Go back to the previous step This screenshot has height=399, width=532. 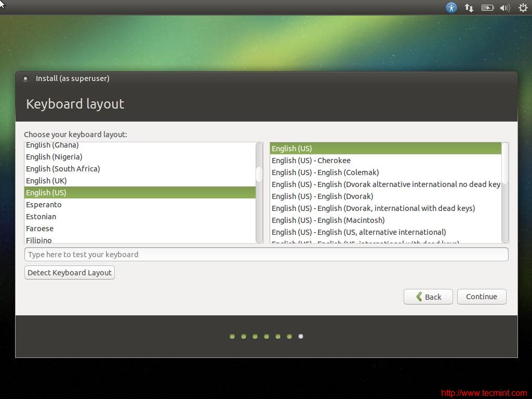[428, 297]
